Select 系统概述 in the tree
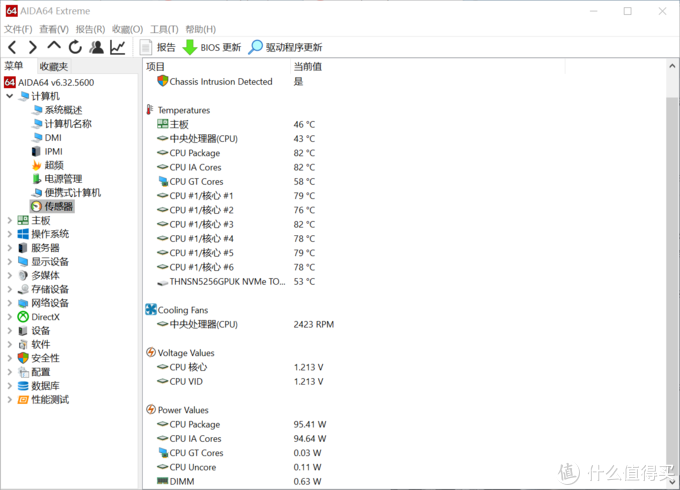 pos(63,110)
